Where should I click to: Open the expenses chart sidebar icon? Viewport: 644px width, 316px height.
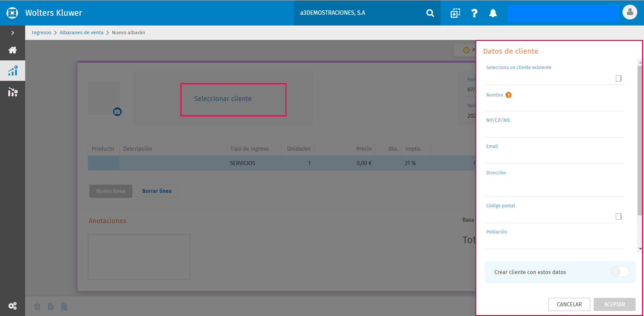point(12,92)
